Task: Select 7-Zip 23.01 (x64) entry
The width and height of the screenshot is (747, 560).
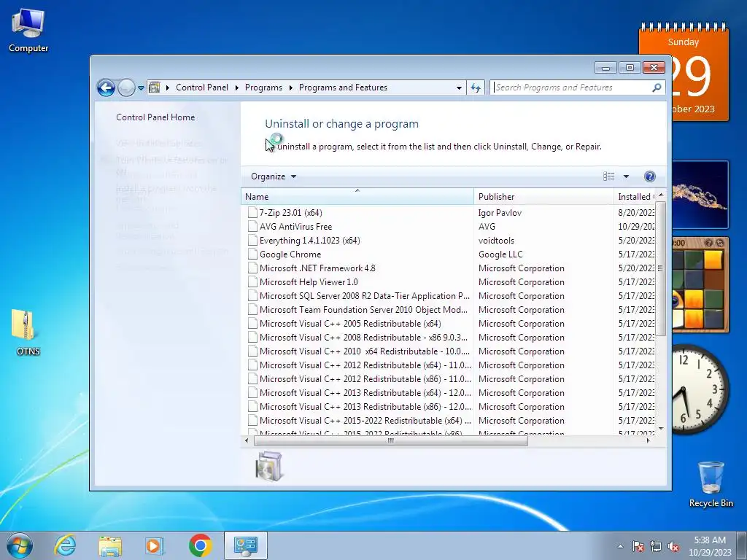Action: 290,213
